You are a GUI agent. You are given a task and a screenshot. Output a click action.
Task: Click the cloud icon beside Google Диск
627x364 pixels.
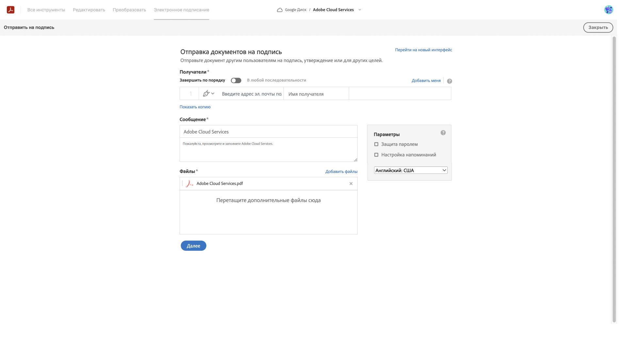[x=280, y=10]
